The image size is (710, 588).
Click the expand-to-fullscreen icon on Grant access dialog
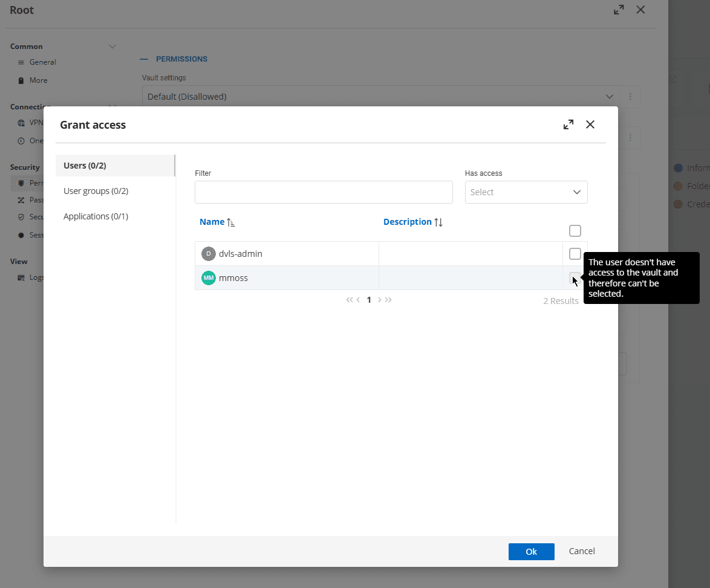568,124
